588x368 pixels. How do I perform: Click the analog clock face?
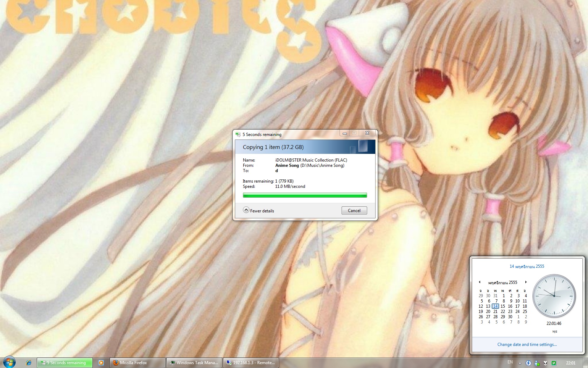tap(554, 296)
